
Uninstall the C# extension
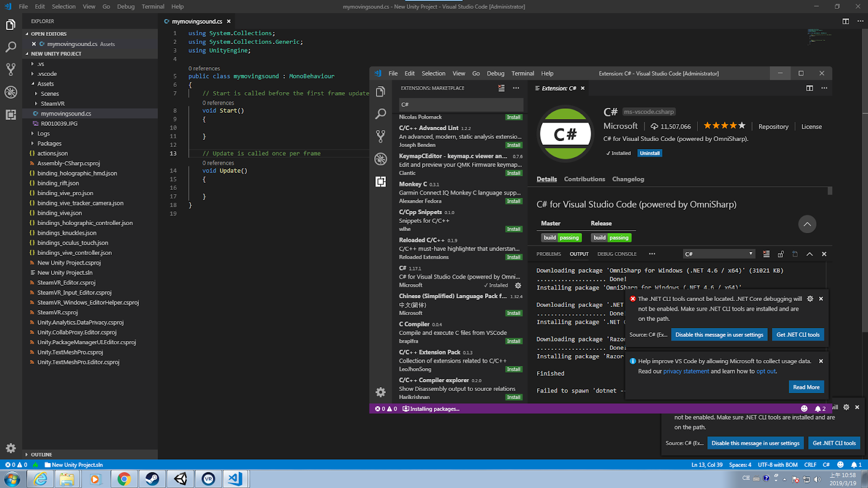tap(650, 153)
